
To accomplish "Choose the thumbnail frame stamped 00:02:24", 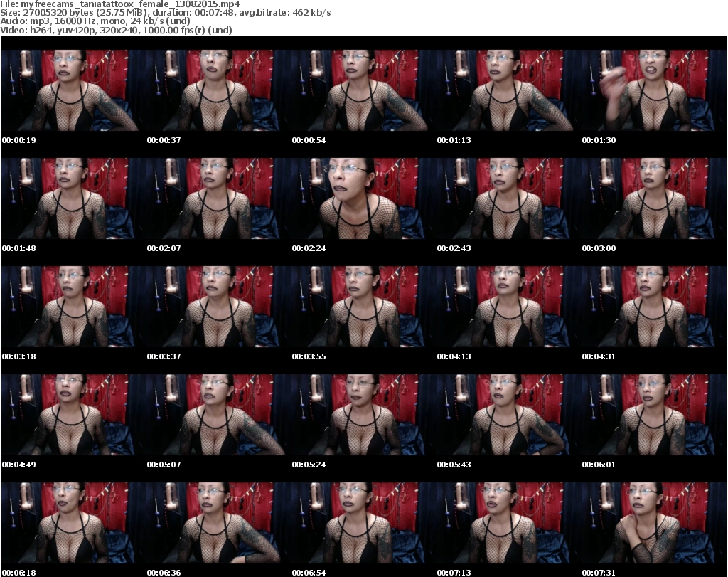I will click(363, 198).
